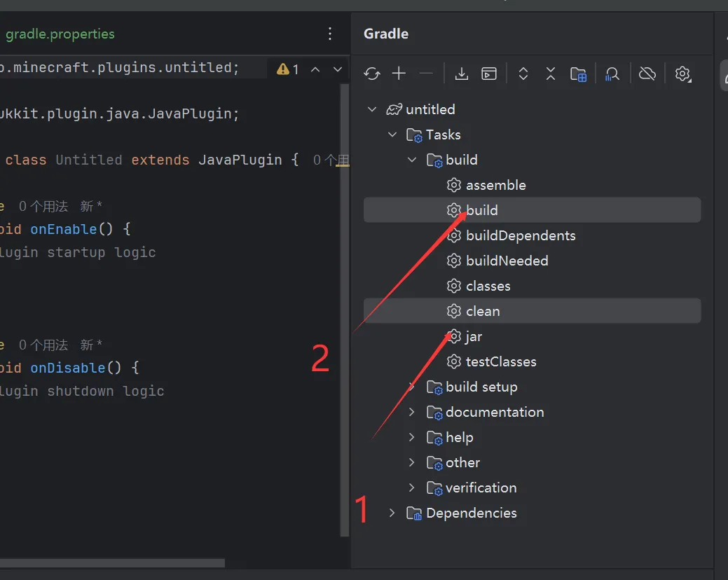
Task: Collapse all nodes in Gradle tree
Action: (550, 74)
